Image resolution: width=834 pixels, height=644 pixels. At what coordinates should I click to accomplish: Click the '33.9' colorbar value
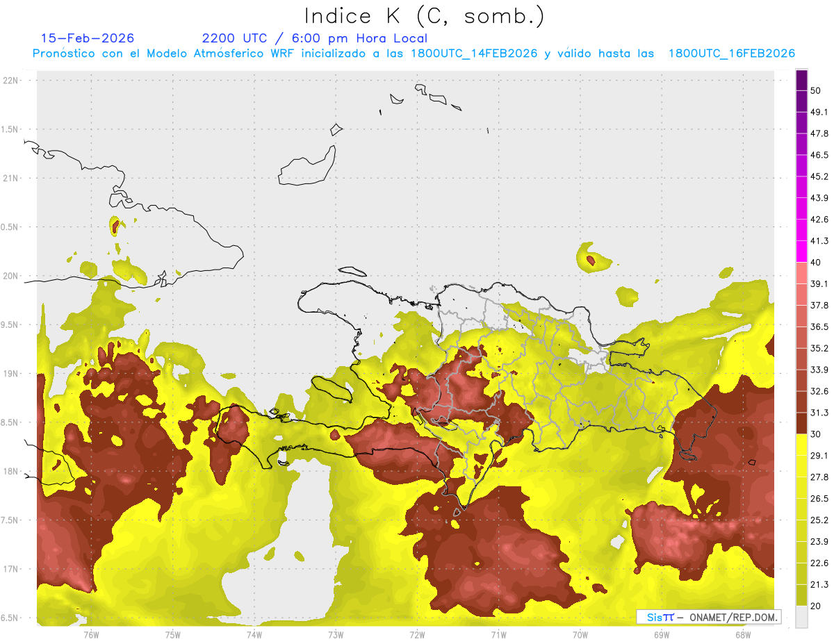[x=819, y=370]
